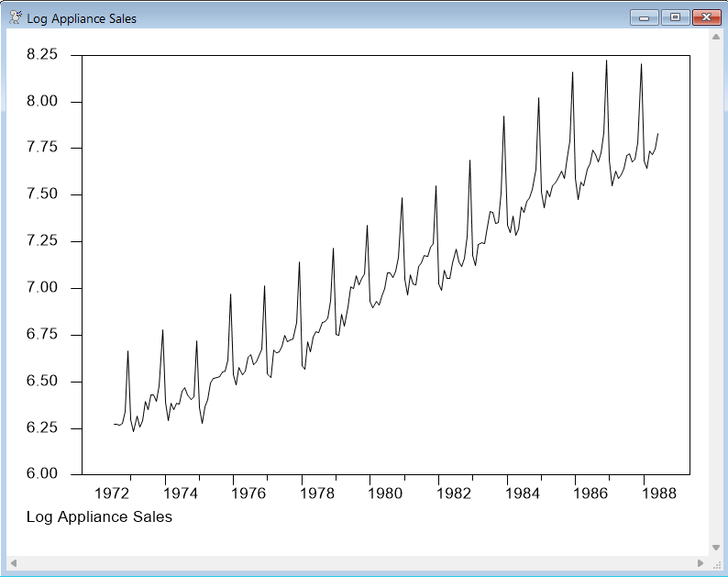
Task: Select the 1988 x-axis label
Action: pyautogui.click(x=660, y=494)
